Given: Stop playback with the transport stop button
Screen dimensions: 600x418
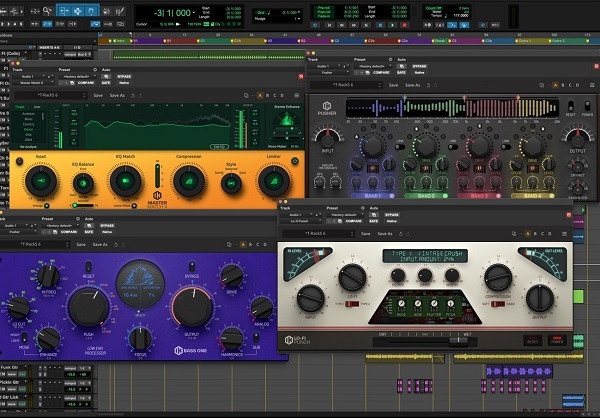Looking at the screenshot, I should (380, 25).
